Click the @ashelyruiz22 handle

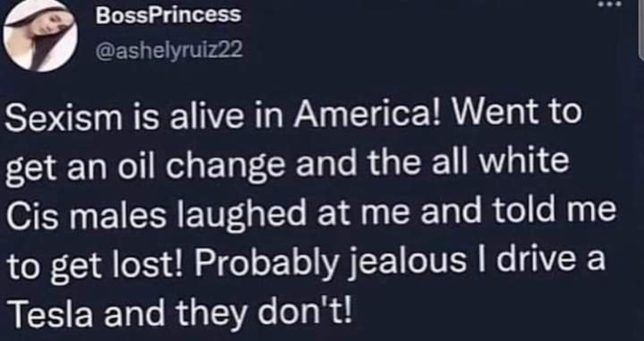pyautogui.click(x=169, y=49)
